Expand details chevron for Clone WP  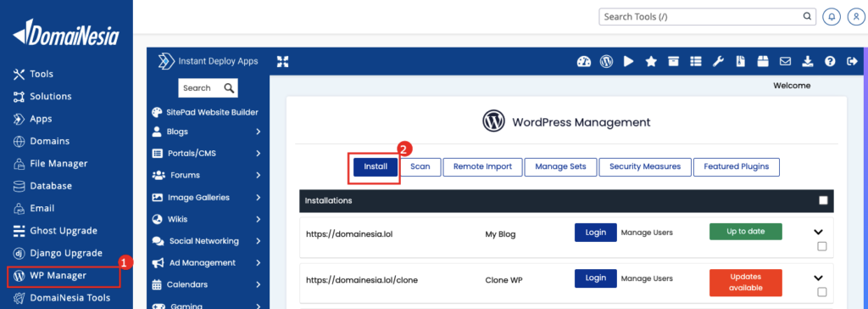click(x=819, y=278)
